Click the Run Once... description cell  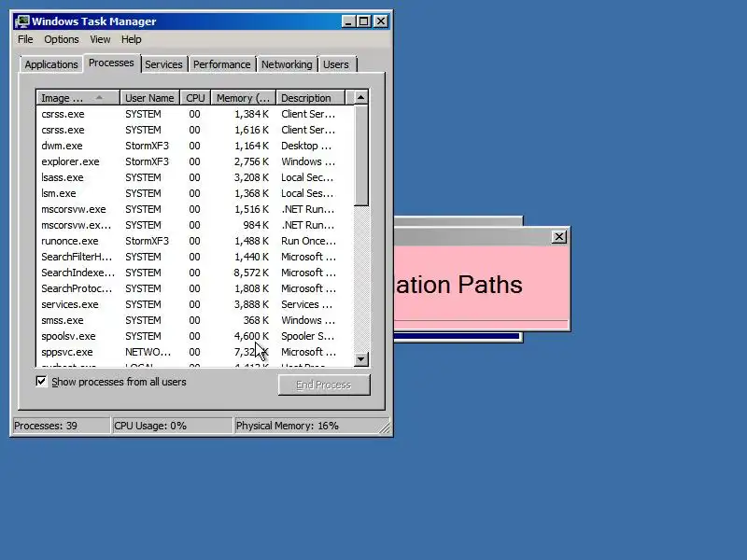pyautogui.click(x=309, y=241)
